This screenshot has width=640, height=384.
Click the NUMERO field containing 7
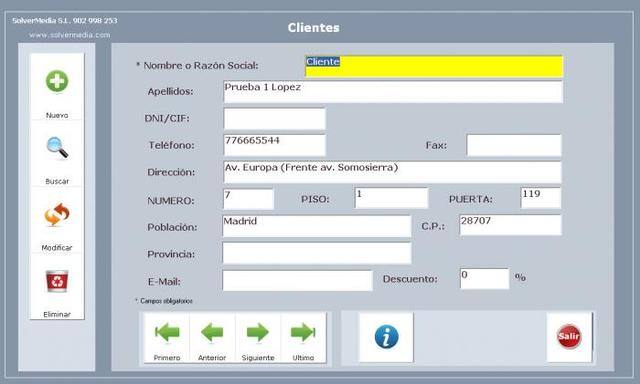[249, 199]
